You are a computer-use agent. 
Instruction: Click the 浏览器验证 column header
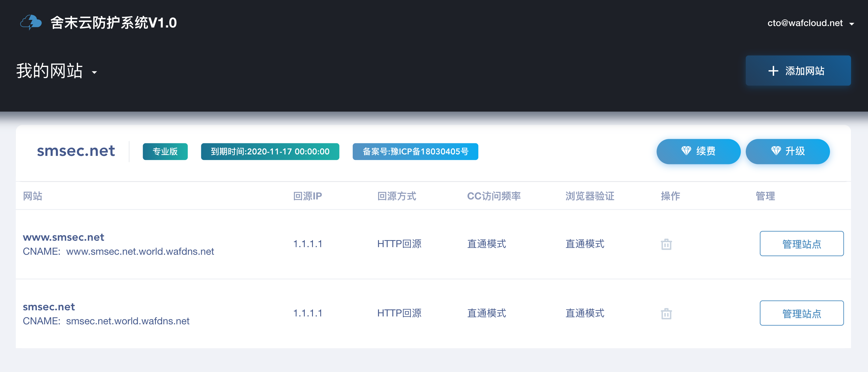coord(590,196)
